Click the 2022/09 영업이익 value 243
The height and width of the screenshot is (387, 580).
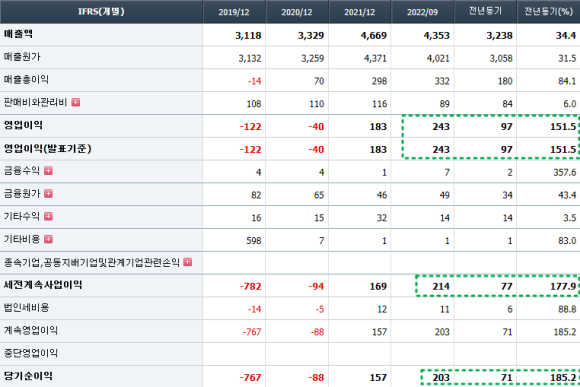click(x=441, y=127)
